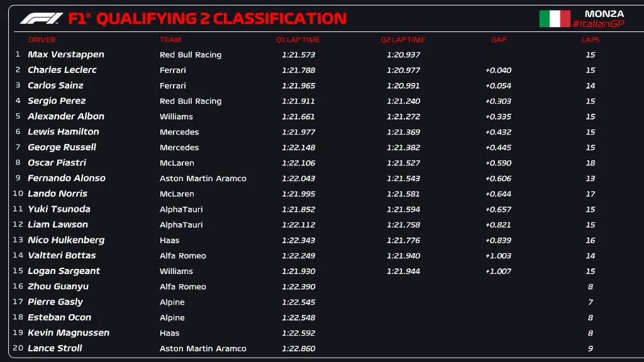
Task: Click Oscar Piastri's name
Action: (x=57, y=163)
